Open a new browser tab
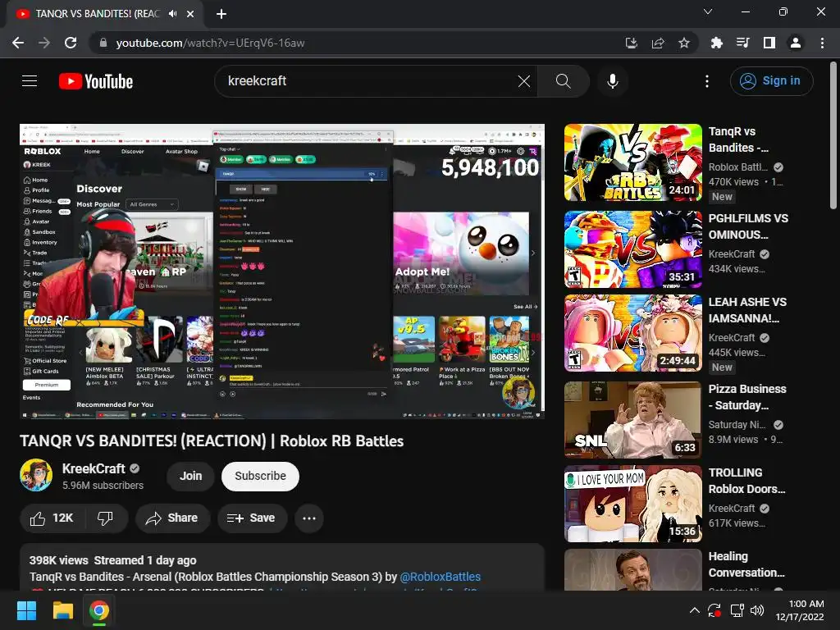Screen dimensions: 840x630 (x=221, y=14)
